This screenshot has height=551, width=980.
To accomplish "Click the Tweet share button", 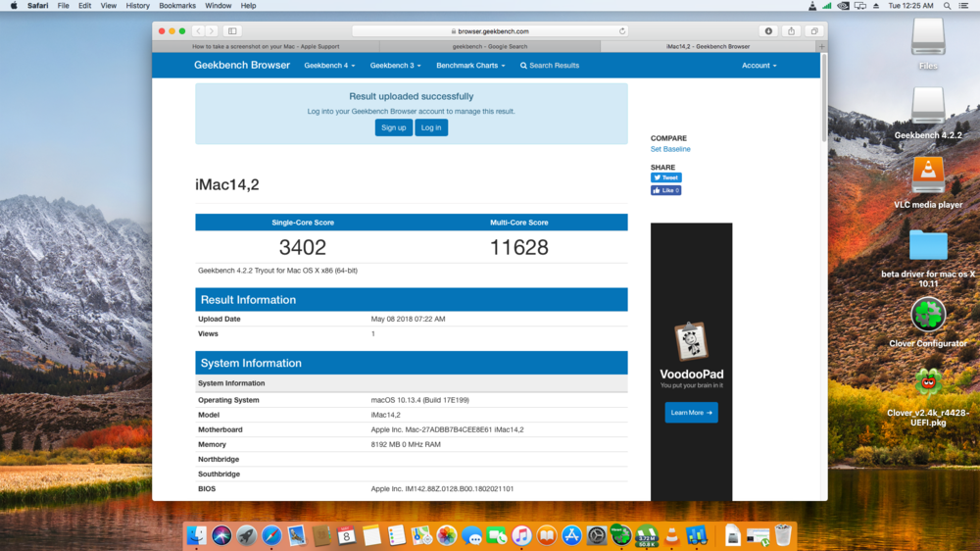I will coord(665,177).
